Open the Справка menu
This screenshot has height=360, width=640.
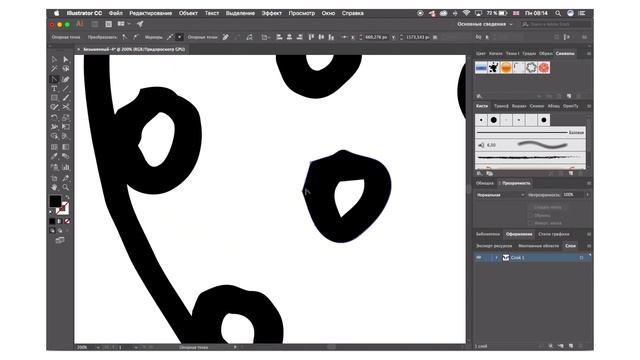point(353,13)
